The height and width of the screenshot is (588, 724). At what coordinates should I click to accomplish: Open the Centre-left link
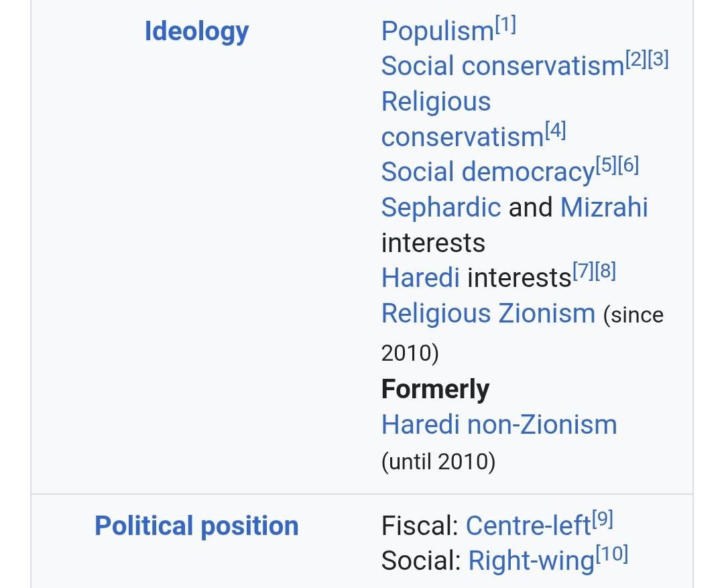point(528,526)
